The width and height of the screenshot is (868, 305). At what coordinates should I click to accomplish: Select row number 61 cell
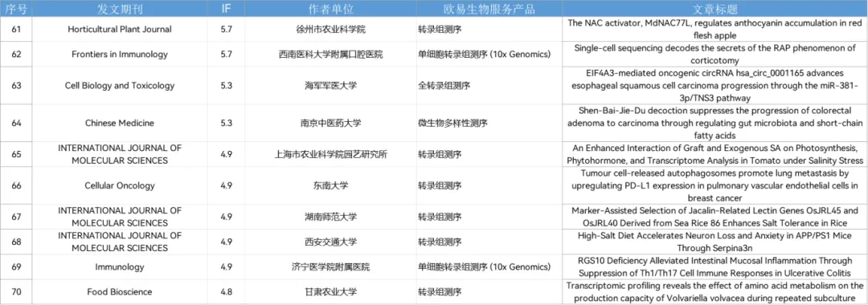tap(16, 29)
